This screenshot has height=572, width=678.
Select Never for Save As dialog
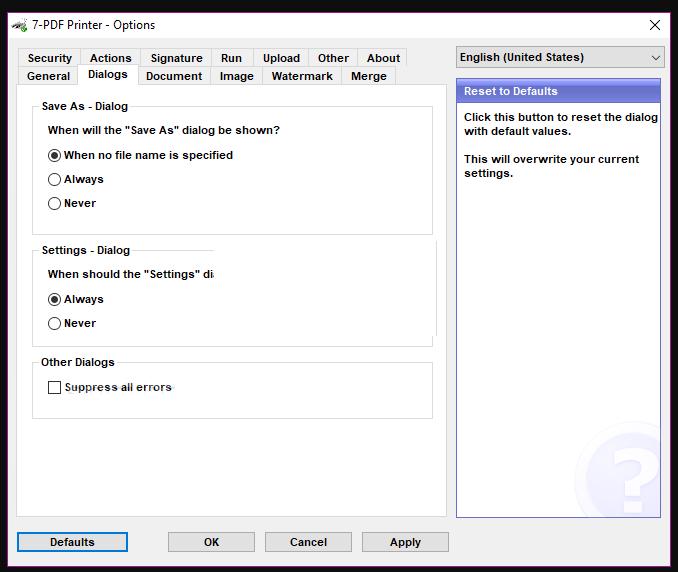pos(55,203)
